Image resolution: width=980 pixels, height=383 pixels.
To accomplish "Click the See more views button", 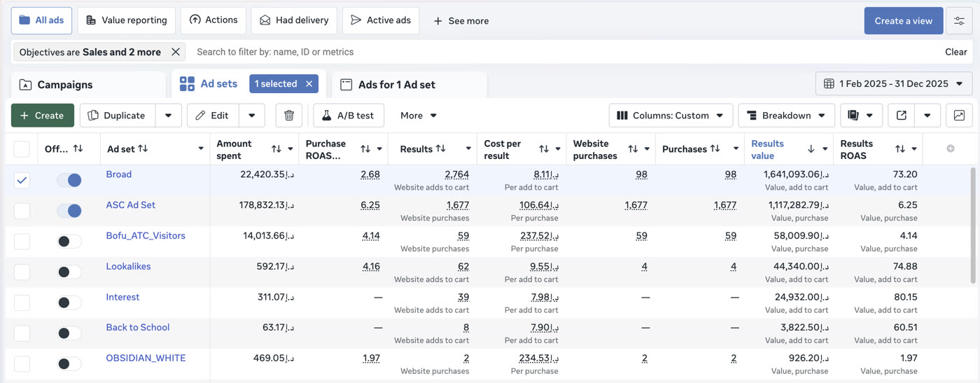I will (461, 21).
